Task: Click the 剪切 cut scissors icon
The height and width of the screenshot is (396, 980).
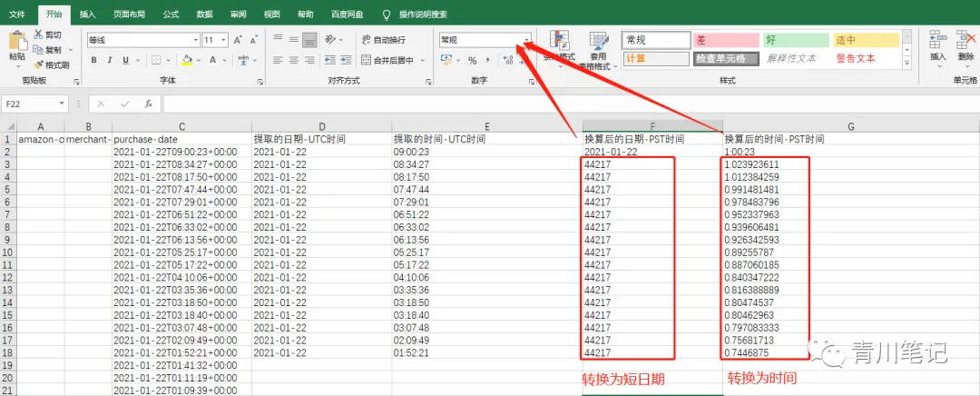Action: click(37, 35)
